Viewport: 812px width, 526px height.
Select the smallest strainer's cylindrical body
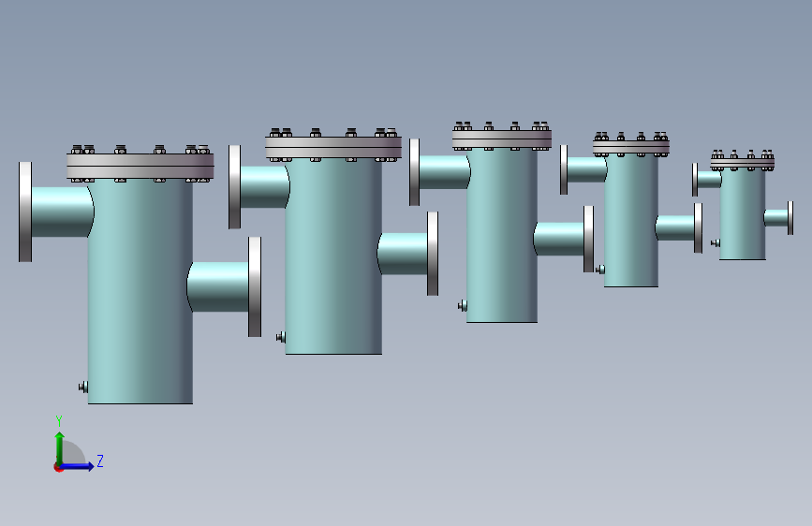pyautogui.click(x=743, y=214)
